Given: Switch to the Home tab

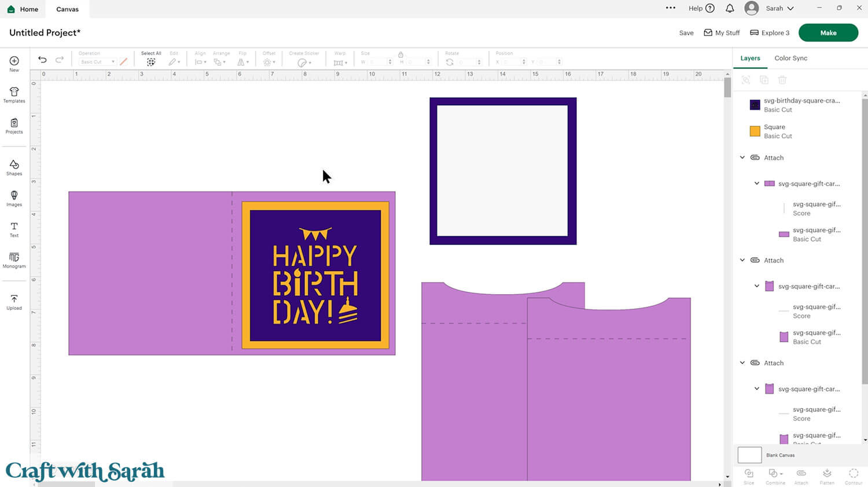Looking at the screenshot, I should point(23,9).
